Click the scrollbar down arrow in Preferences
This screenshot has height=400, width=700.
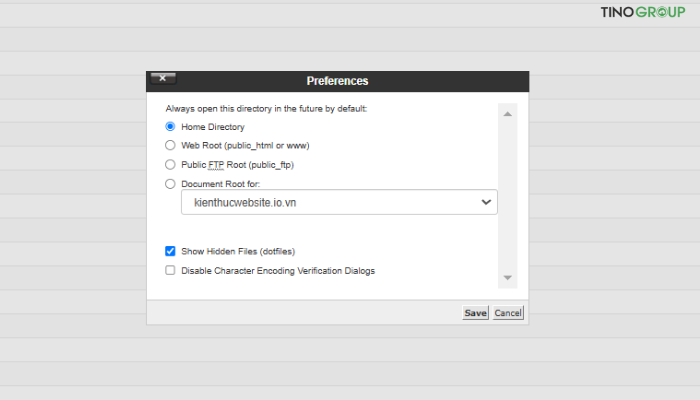tap(508, 278)
